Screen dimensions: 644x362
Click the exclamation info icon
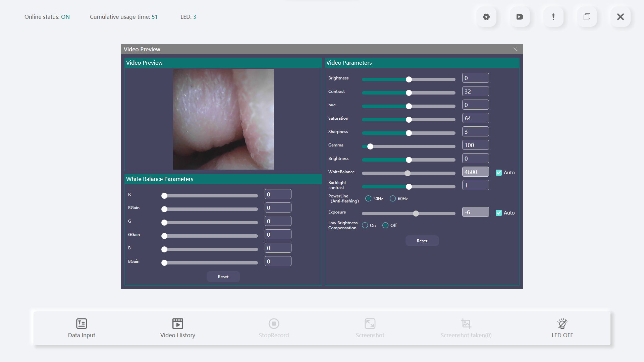click(x=553, y=16)
